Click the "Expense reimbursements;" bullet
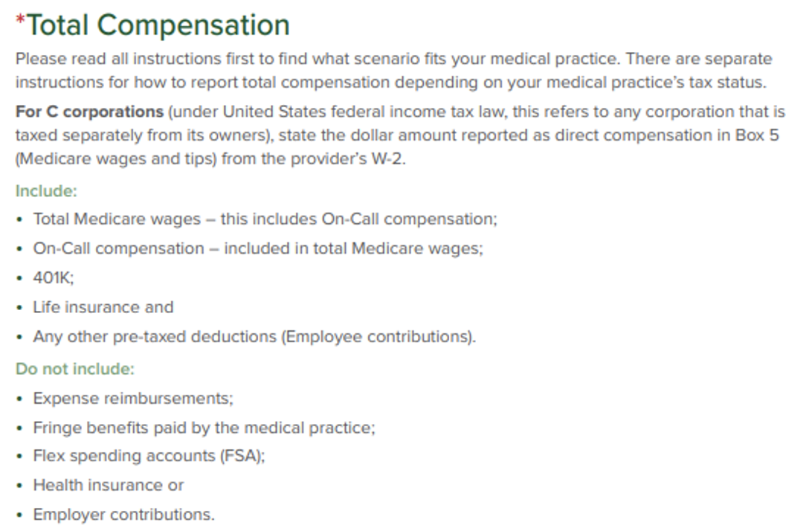Image resolution: width=812 pixels, height=528 pixels. 132,399
